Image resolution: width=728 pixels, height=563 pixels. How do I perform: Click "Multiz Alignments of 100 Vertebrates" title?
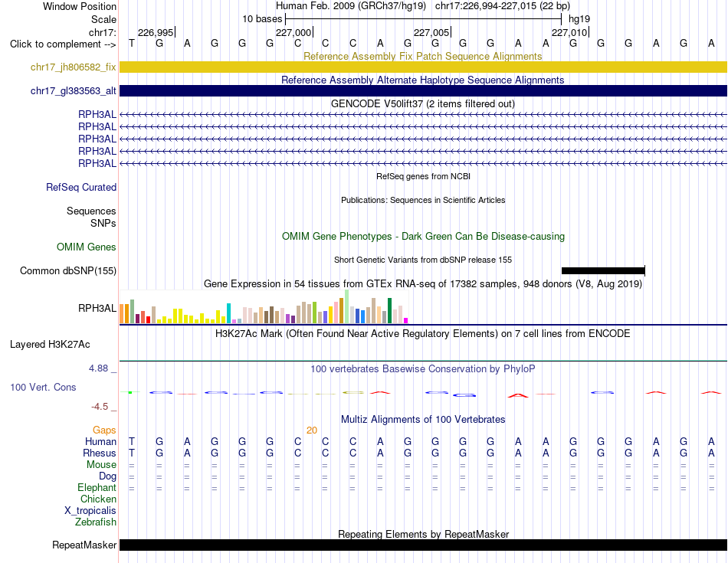pos(422,420)
